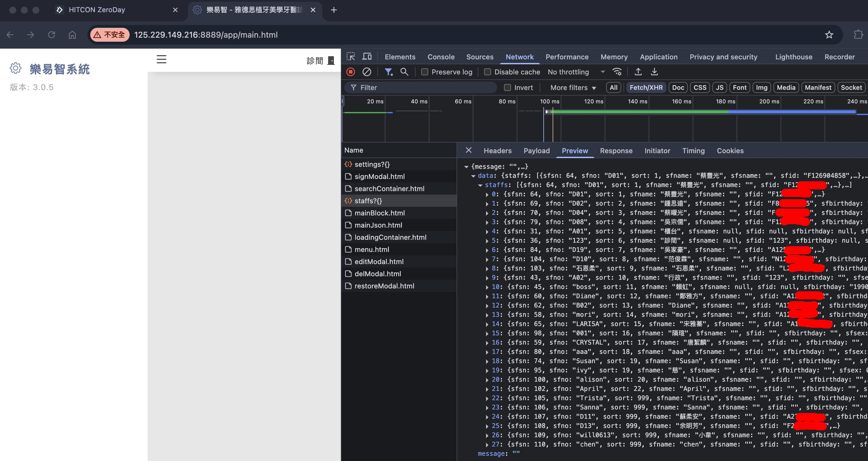Open the Lighthouse panel
868x461 pixels.
(x=794, y=57)
